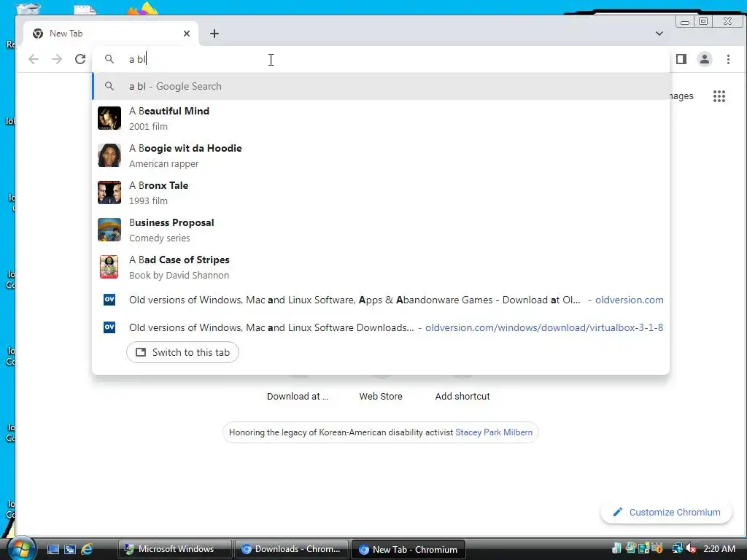
Task: Click the 2:20 AM clock
Action: (x=719, y=548)
